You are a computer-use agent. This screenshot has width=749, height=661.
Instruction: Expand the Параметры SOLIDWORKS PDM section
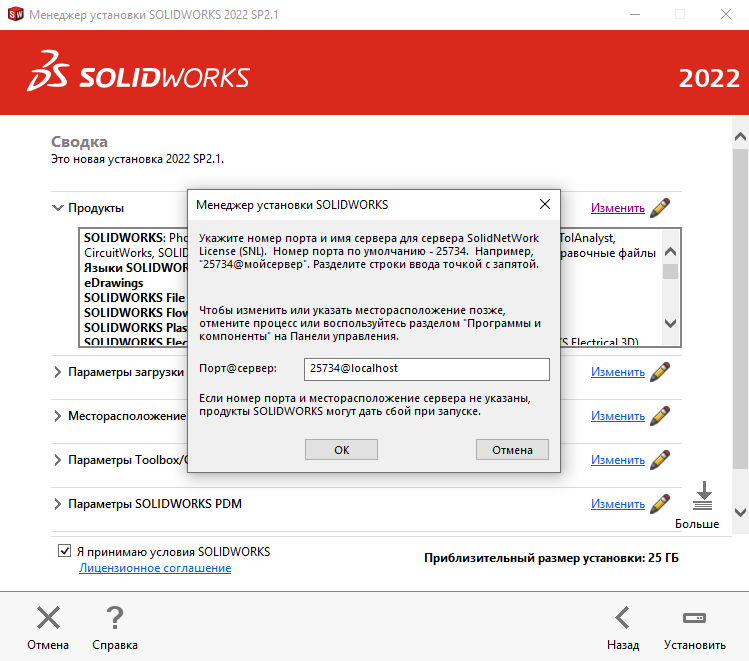(58, 504)
